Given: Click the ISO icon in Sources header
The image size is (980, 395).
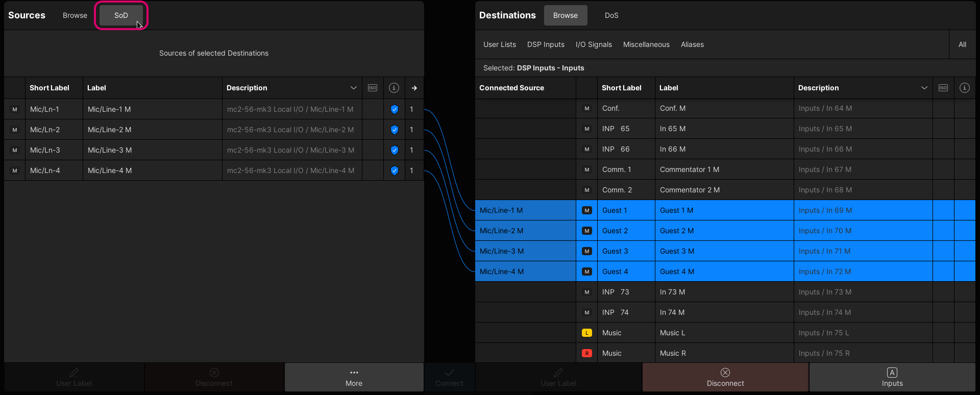Looking at the screenshot, I should coord(373,88).
